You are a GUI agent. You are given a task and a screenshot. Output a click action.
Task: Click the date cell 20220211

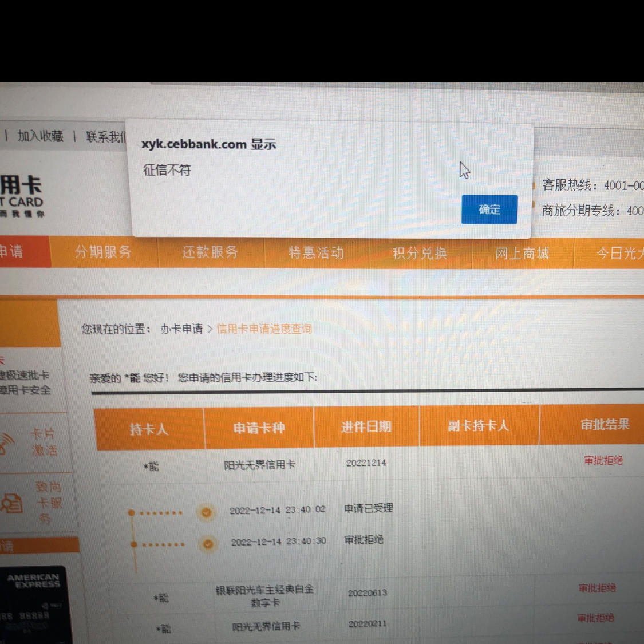(368, 623)
